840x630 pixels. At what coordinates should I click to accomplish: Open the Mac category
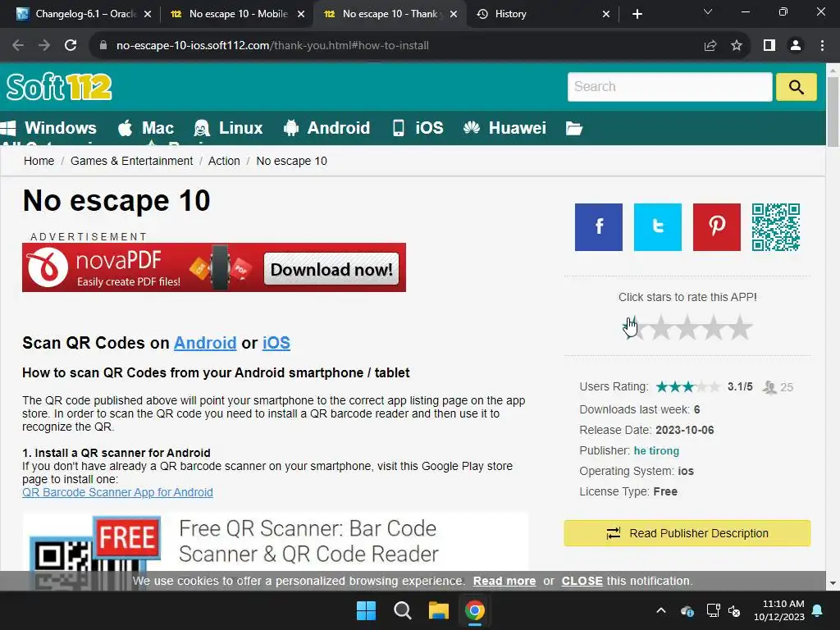coord(146,128)
